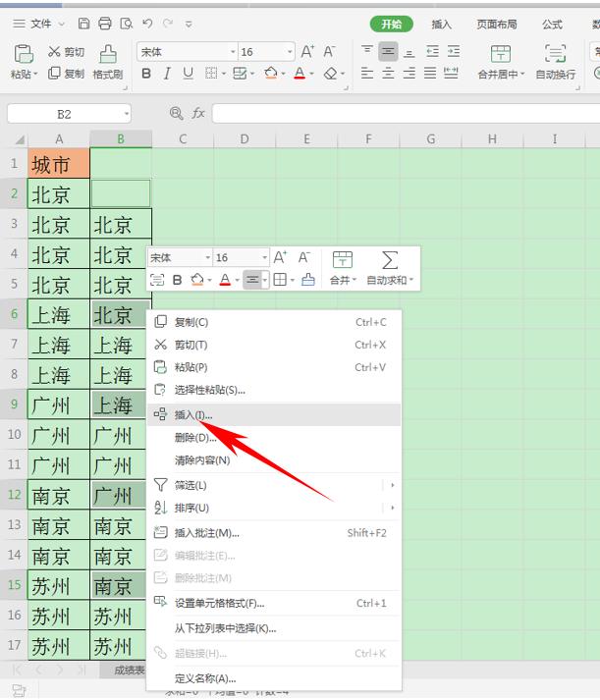
Task: Open mini toolbar font size dropdown
Action: pyautogui.click(x=264, y=257)
